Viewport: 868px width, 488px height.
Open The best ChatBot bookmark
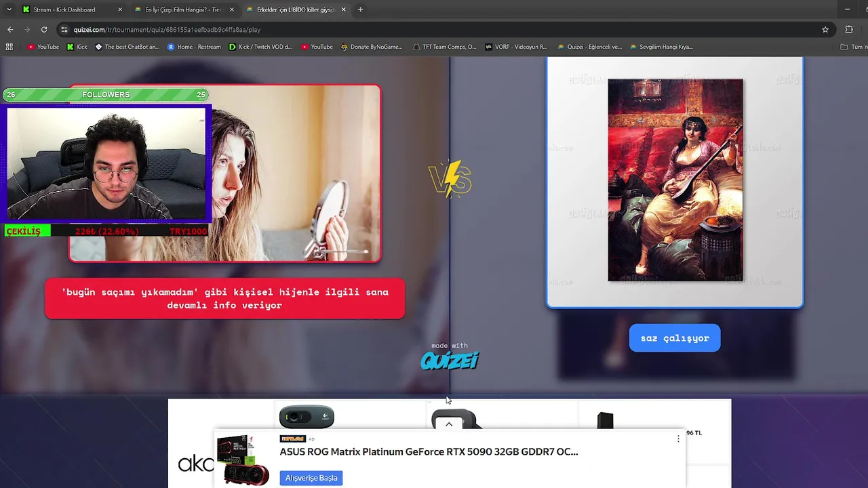pyautogui.click(x=127, y=47)
